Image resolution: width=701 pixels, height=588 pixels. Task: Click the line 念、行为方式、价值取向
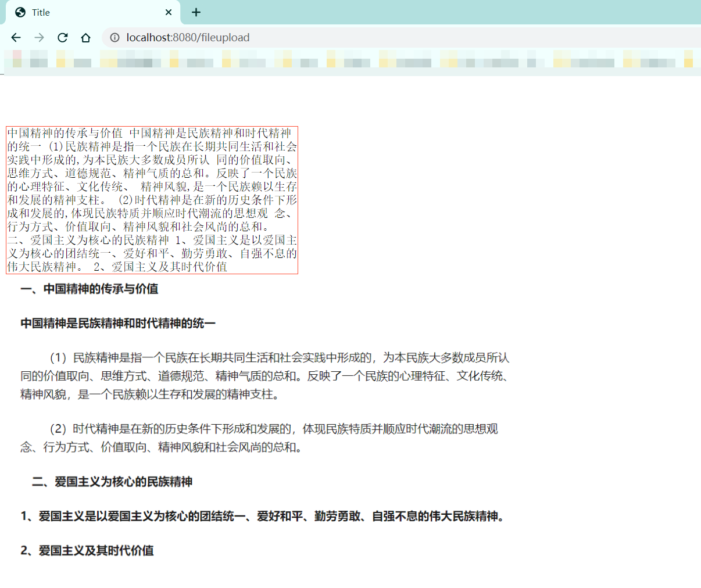click(x=163, y=447)
